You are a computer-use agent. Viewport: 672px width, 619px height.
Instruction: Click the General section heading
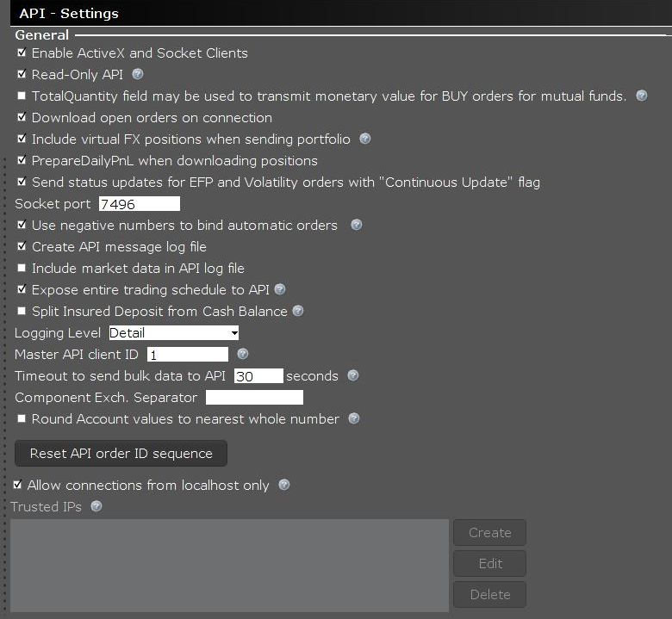tap(41, 35)
